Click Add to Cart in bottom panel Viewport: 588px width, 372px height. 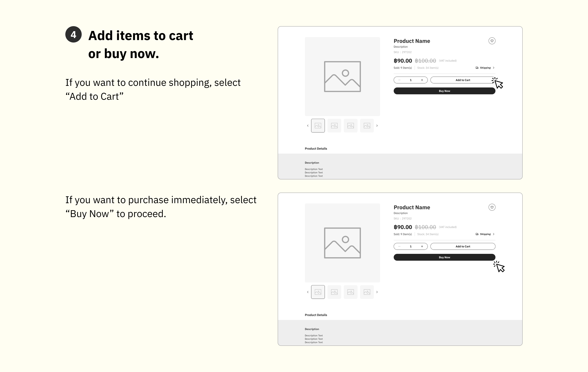[x=463, y=246]
